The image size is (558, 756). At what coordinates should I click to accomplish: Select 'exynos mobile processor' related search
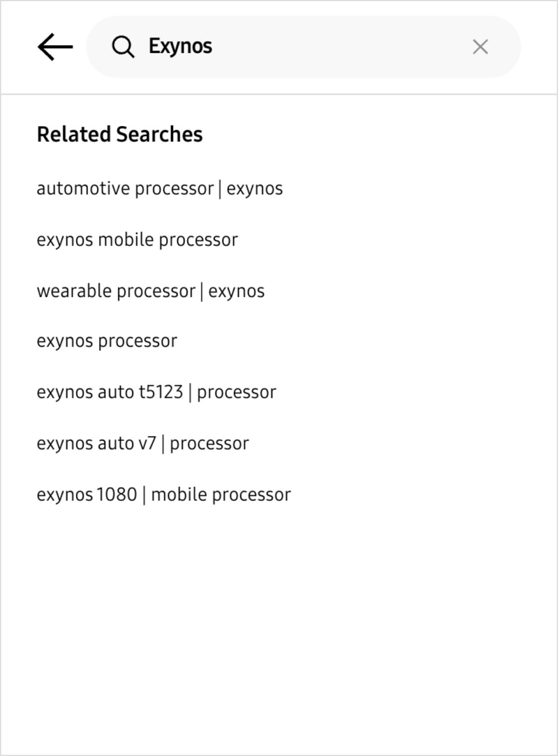[x=137, y=240]
